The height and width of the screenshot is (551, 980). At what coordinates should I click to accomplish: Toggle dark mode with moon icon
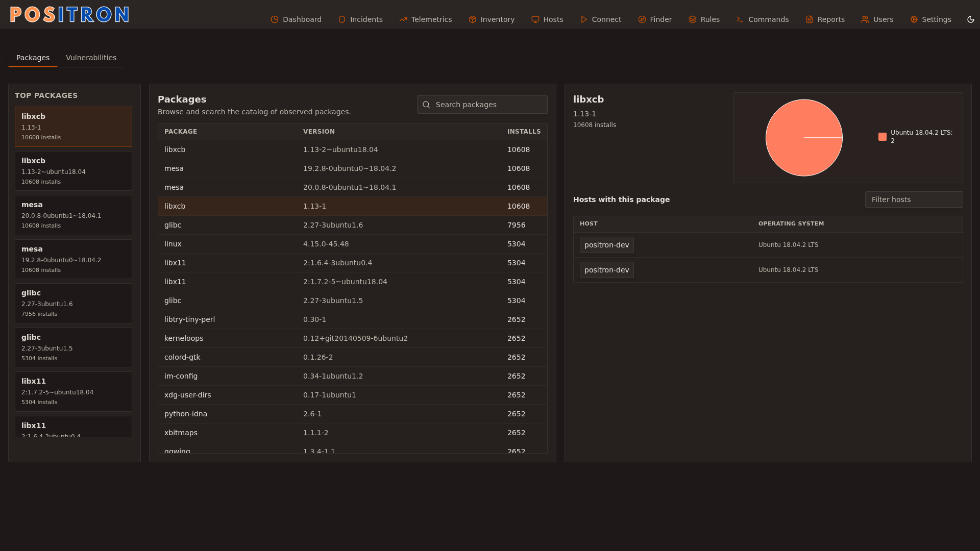(x=971, y=19)
